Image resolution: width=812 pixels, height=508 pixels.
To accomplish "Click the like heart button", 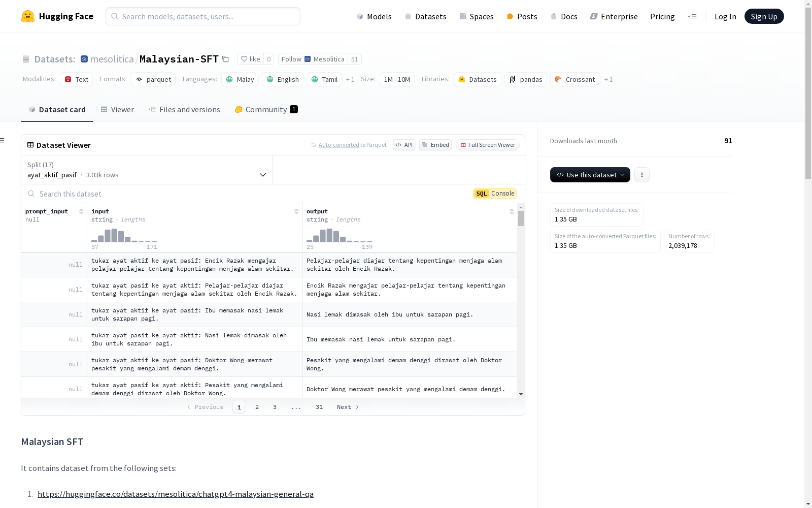I will coord(250,59).
